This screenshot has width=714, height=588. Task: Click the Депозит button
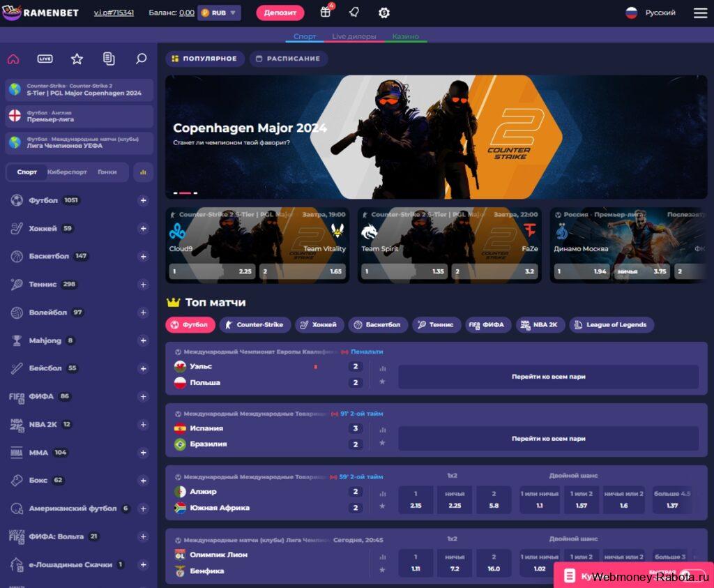pyautogui.click(x=280, y=13)
